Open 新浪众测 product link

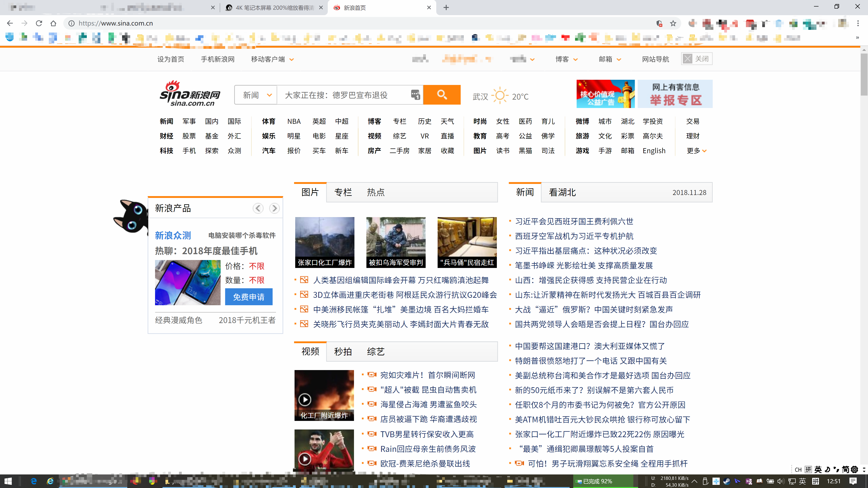pyautogui.click(x=173, y=235)
